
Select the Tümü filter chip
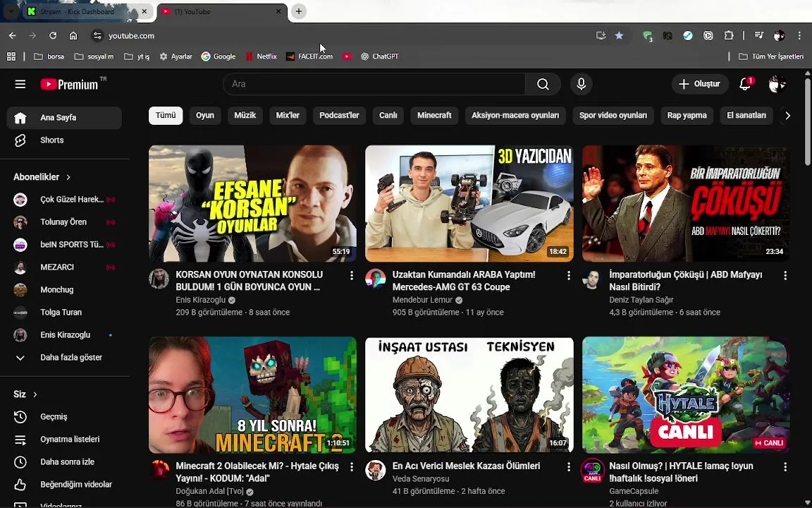coord(166,116)
